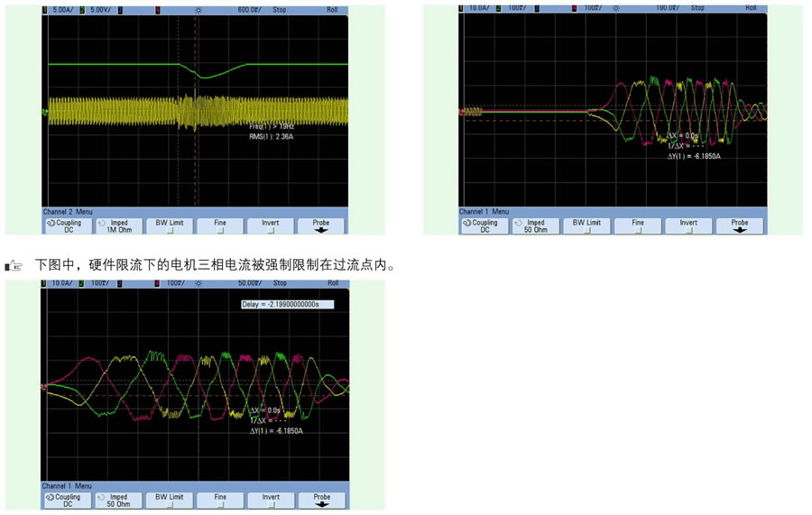Image resolution: width=812 pixels, height=515 pixels.
Task: Click the Channel 2 Menu title
Action: pos(68,212)
